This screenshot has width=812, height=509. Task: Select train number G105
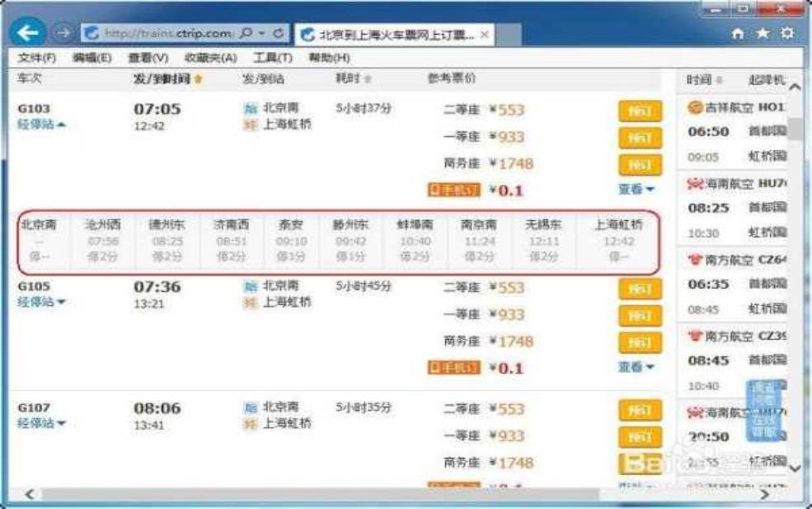coord(34,286)
